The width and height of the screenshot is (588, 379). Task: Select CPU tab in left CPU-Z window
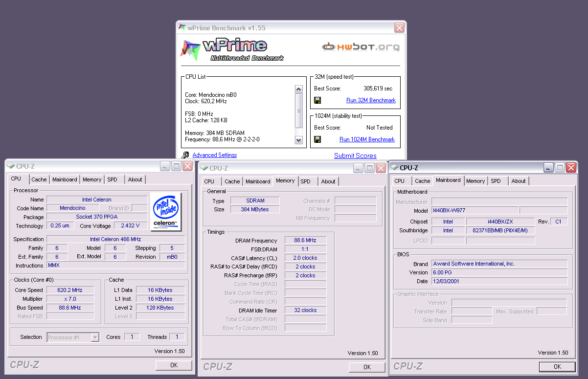[x=16, y=178]
